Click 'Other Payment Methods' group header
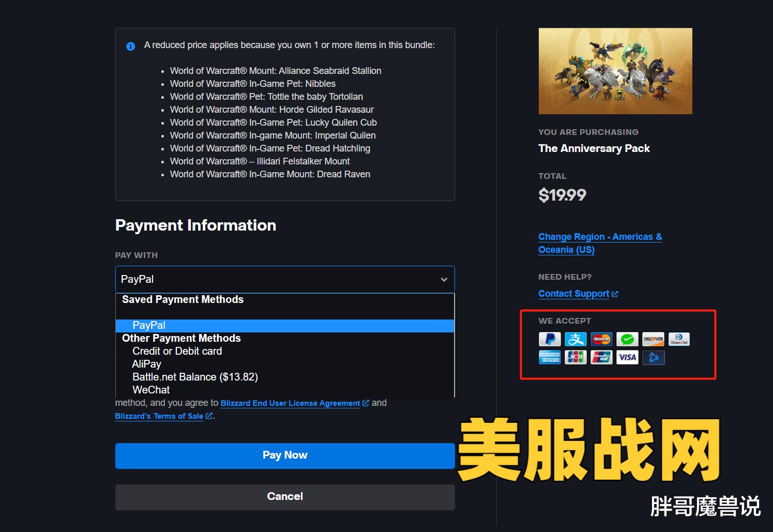Viewport: 773px width, 532px height. coord(181,338)
